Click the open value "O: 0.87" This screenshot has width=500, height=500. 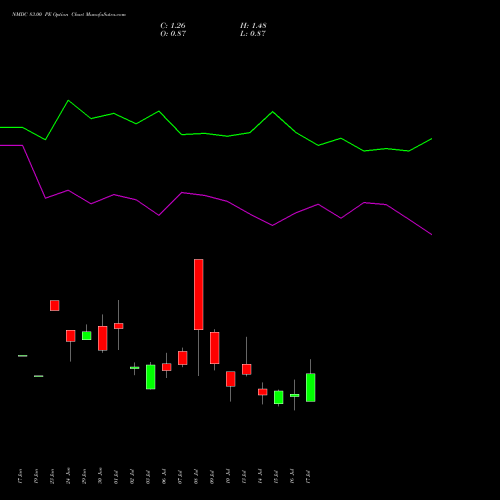(173, 34)
